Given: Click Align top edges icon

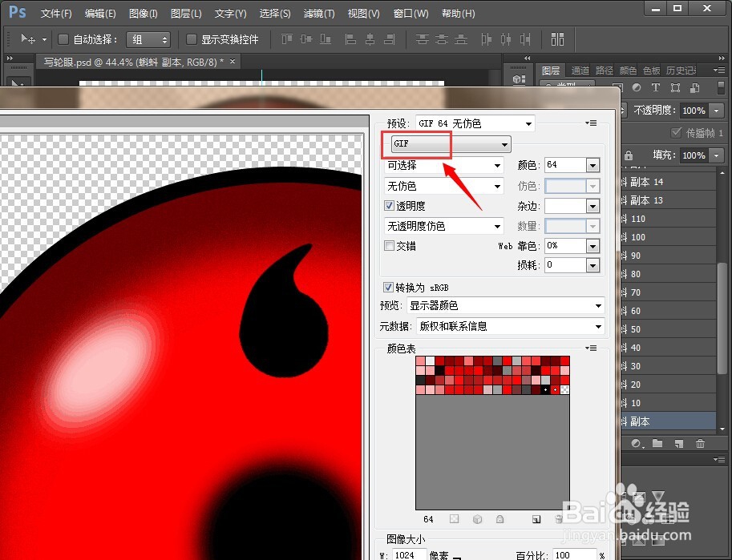Looking at the screenshot, I should point(287,39).
